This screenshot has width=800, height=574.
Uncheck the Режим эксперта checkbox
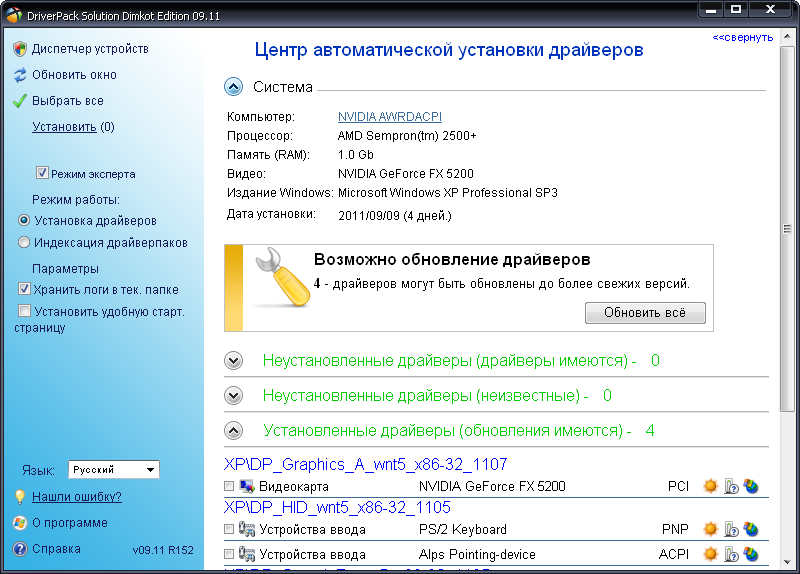tap(42, 173)
